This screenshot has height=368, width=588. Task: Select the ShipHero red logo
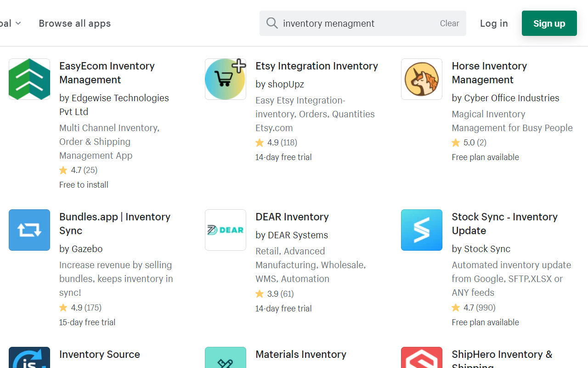421,359
